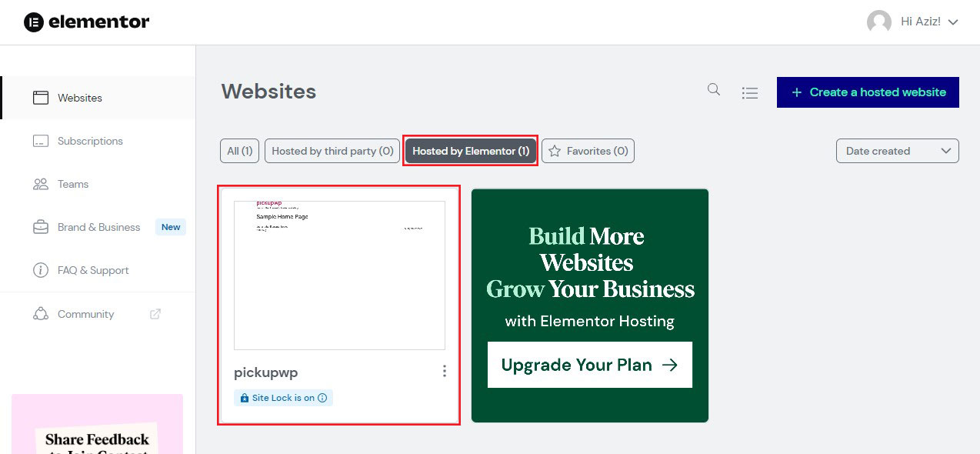Open the Websites sidebar item
980x454 pixels.
click(98, 98)
